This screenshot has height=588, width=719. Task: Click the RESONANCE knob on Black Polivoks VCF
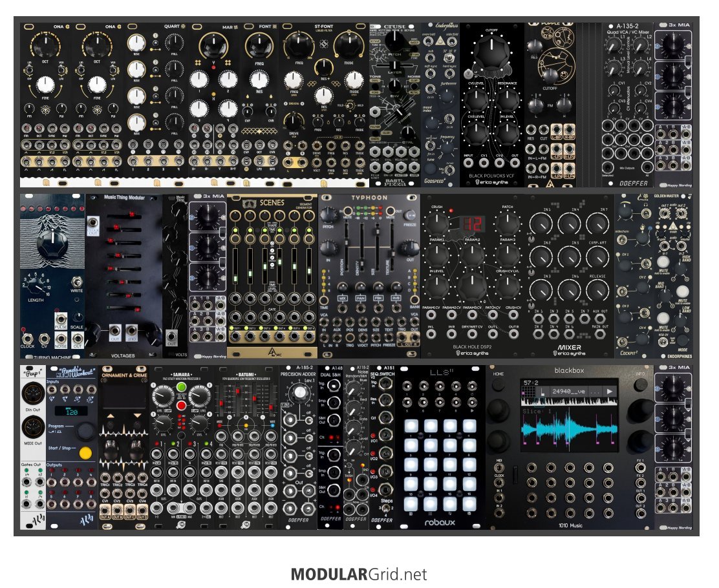pyautogui.click(x=508, y=100)
